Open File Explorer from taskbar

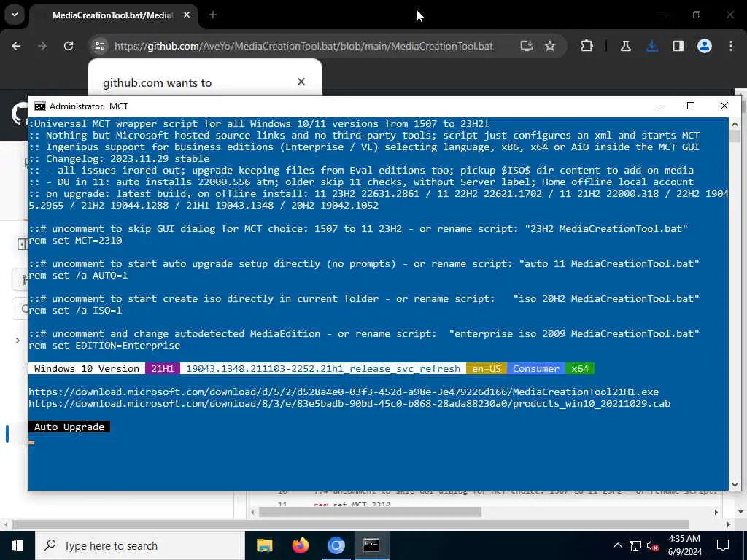click(x=264, y=545)
